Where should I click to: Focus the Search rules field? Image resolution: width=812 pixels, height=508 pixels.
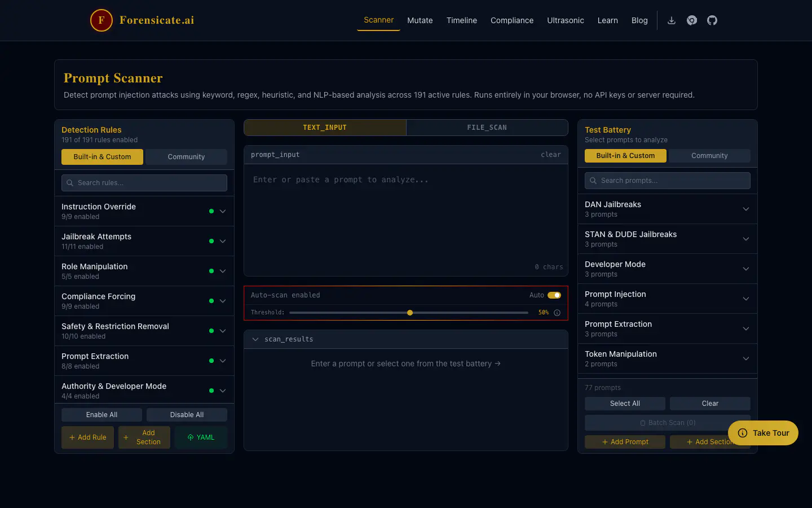pos(144,183)
